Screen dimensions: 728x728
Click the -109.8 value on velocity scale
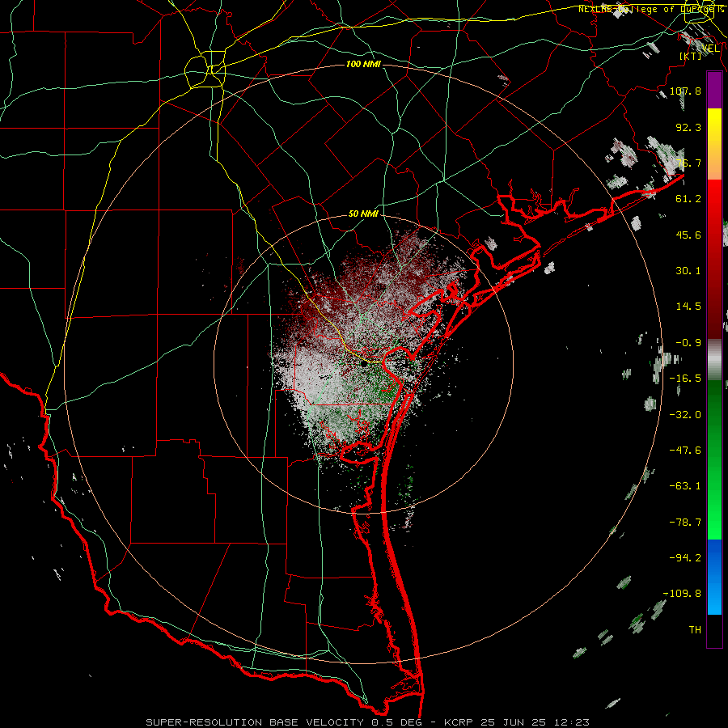coord(682,594)
